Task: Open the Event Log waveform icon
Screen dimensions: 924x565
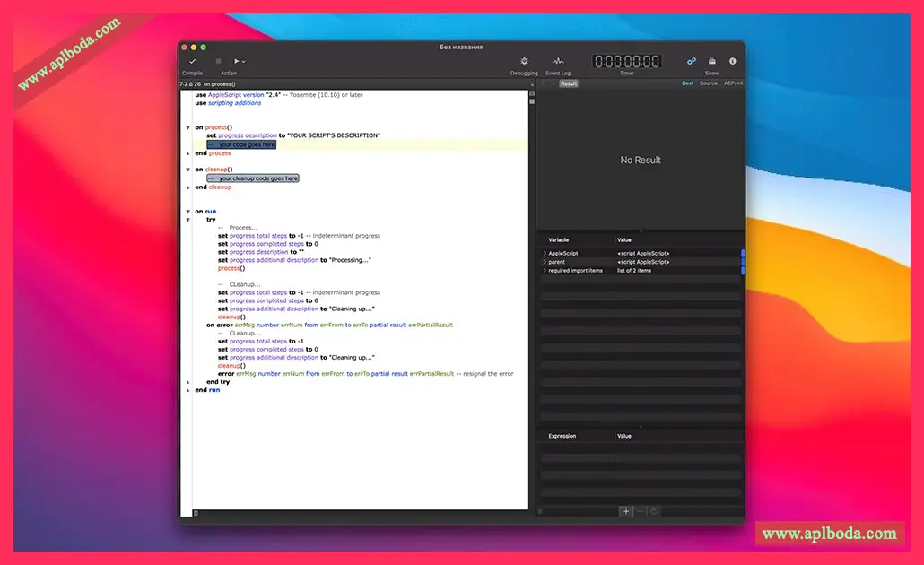Action: click(x=557, y=61)
